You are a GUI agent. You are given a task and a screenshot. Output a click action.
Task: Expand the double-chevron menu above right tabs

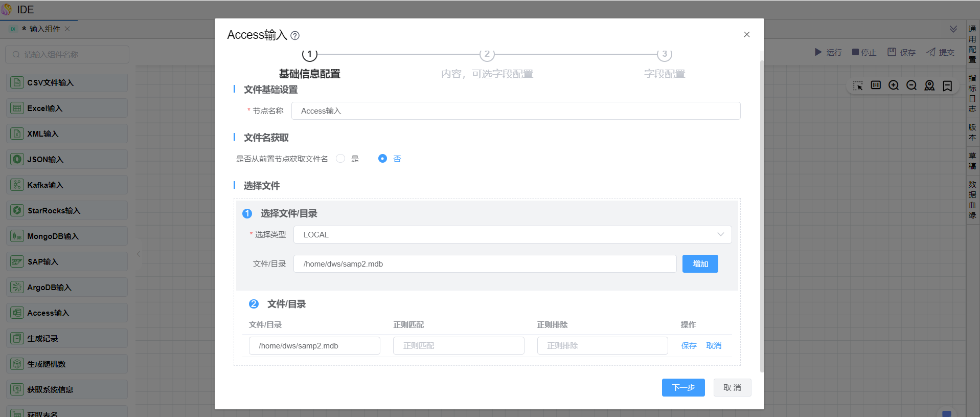click(953, 29)
